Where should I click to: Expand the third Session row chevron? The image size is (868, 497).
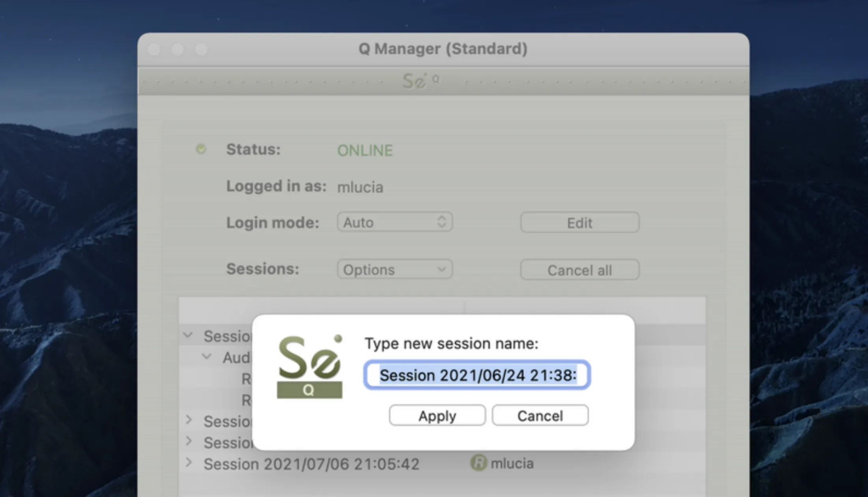[x=189, y=441]
